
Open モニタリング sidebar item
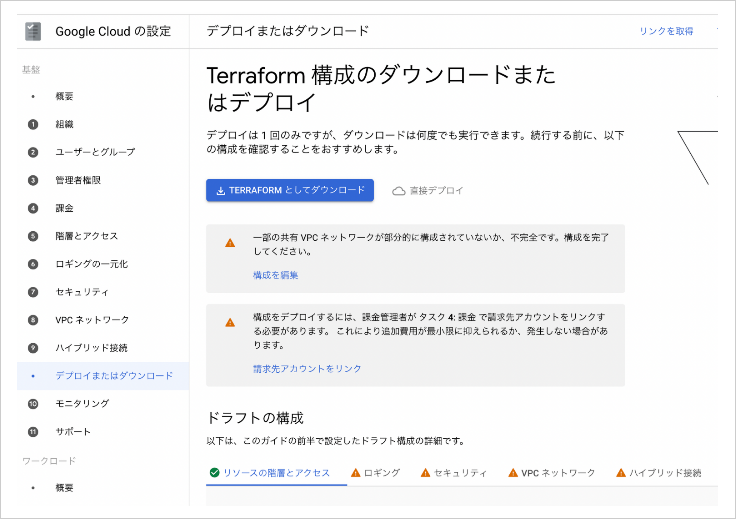tap(82, 404)
